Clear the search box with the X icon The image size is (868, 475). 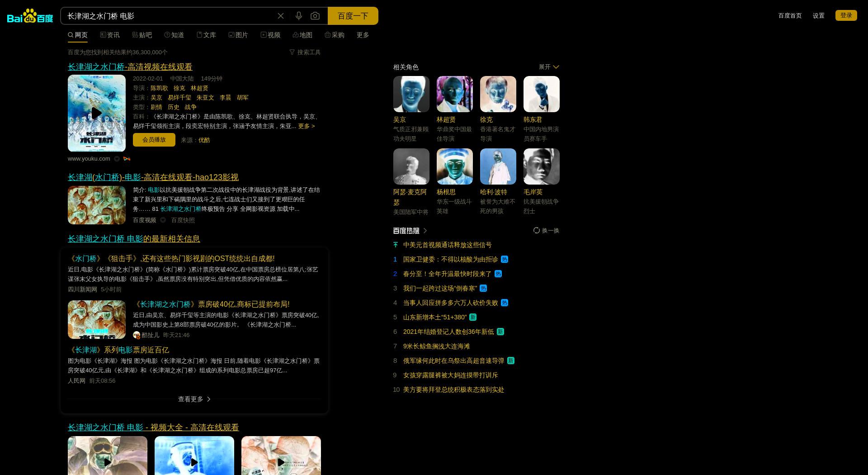(x=281, y=16)
